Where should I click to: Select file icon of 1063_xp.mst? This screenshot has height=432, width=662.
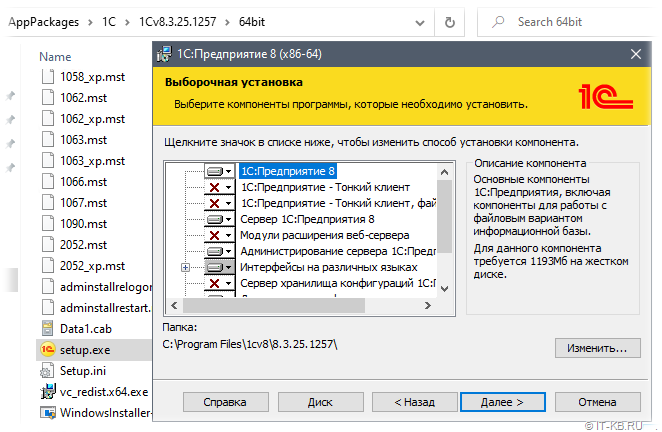[x=48, y=160]
